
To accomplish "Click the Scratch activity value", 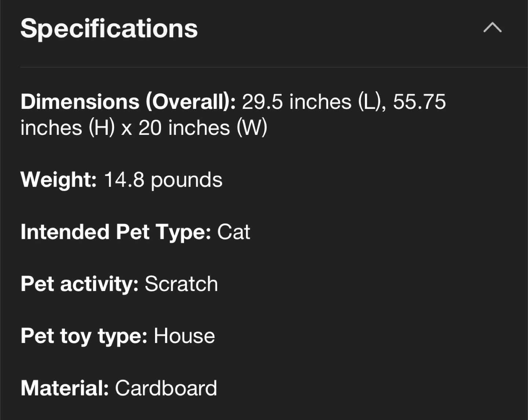I will (x=181, y=284).
